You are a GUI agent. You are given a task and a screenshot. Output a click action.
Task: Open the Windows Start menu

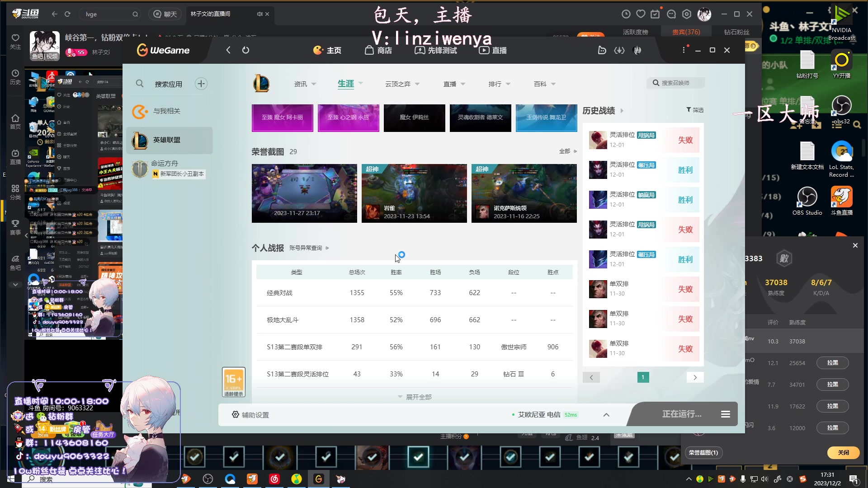tap(11, 479)
